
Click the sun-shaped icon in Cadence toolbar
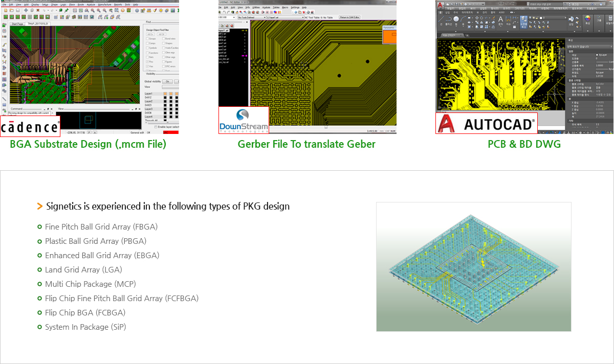tap(161, 10)
